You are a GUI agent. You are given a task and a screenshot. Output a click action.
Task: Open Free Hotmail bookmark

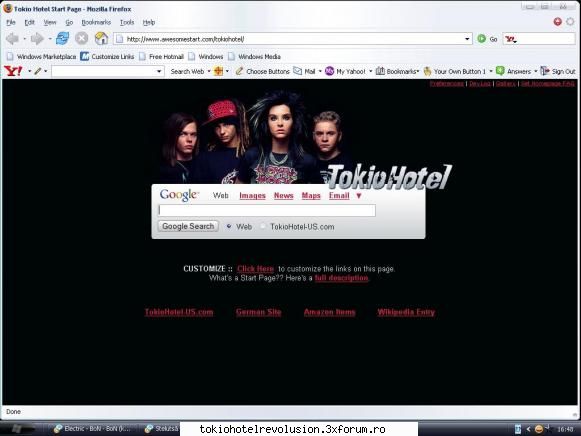point(162,57)
